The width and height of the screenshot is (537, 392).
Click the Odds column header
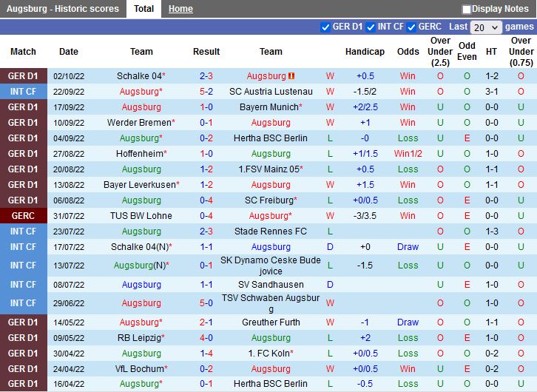(408, 52)
